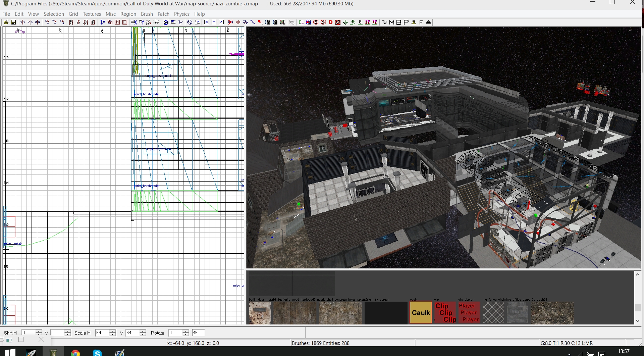Switch 2D view to X axis
The image size is (644, 356).
[207, 22]
